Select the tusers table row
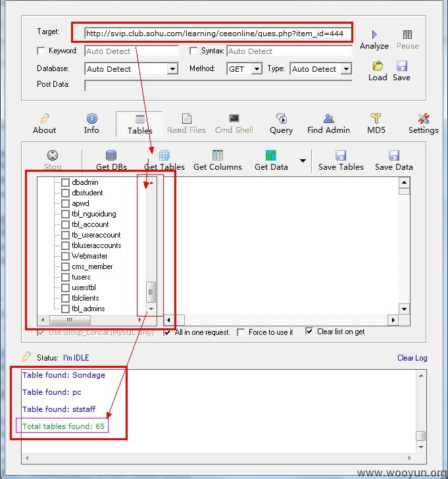The image size is (448, 479). pos(81,277)
